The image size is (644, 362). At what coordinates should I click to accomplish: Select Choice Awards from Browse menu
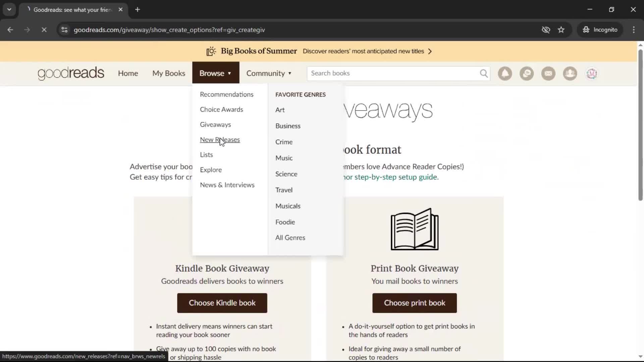(x=221, y=110)
